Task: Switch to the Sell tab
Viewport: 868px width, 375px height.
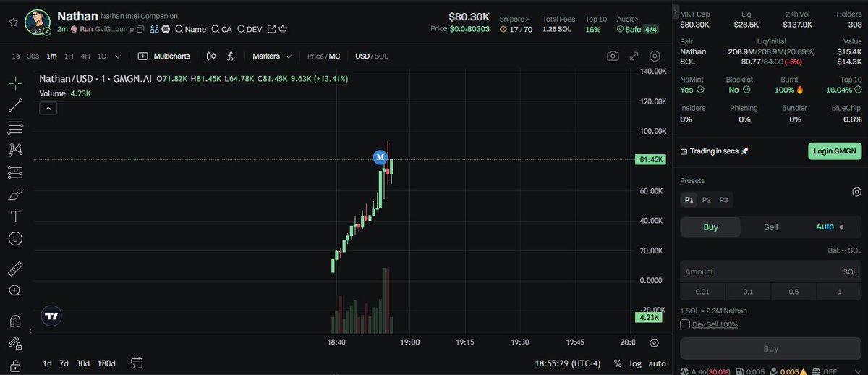Action: 771,227
